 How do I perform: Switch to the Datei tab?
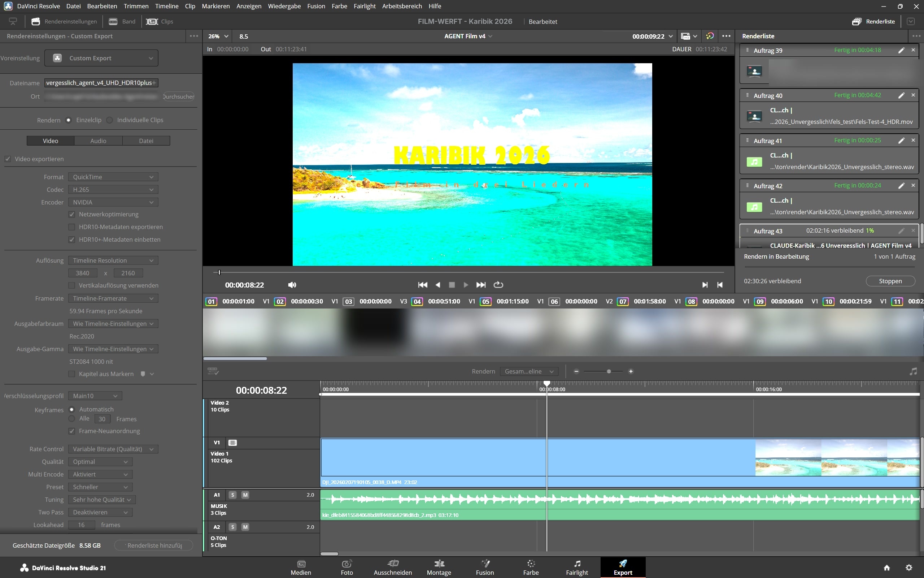click(146, 141)
